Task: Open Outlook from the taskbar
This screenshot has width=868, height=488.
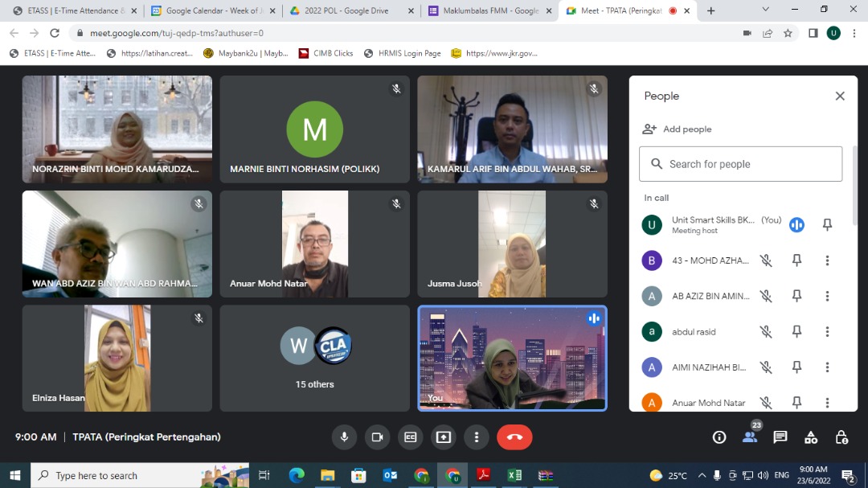Action: (x=391, y=475)
